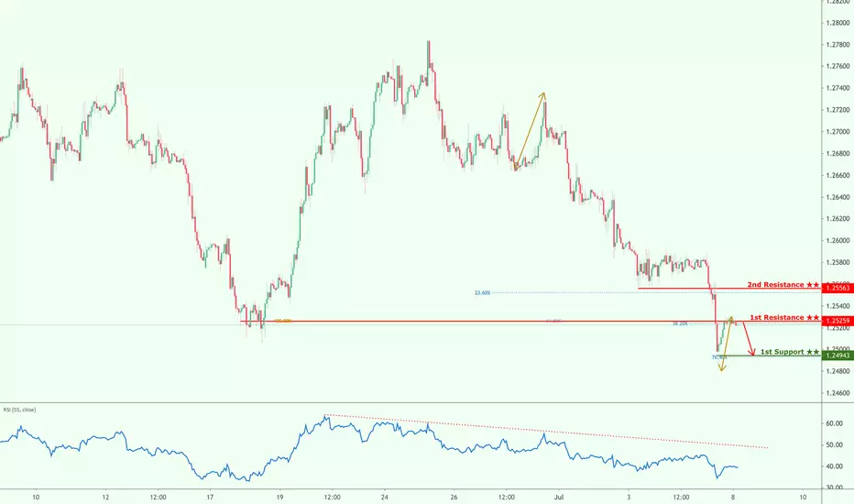854x504 pixels.
Task: Click the 1.26800 price axis value
Action: point(838,154)
